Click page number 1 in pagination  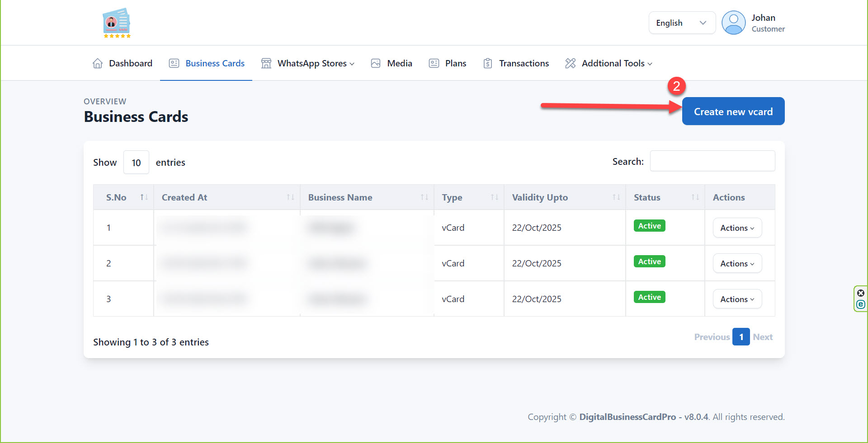tap(741, 337)
